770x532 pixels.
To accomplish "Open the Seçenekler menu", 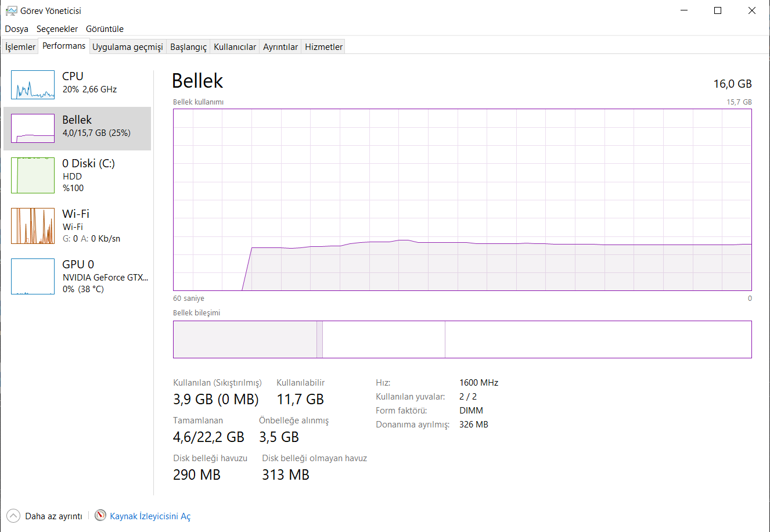I will [x=57, y=29].
